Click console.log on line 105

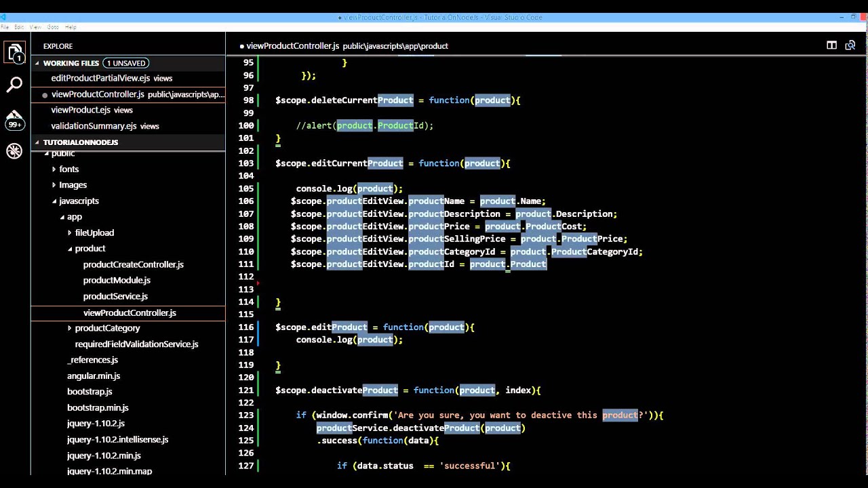click(324, 188)
